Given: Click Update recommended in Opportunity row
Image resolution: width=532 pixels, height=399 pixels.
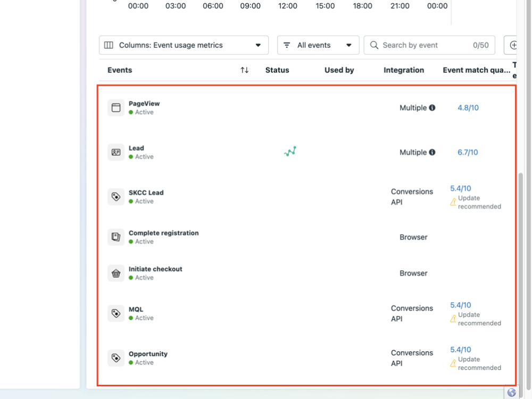Looking at the screenshot, I should [x=479, y=363].
